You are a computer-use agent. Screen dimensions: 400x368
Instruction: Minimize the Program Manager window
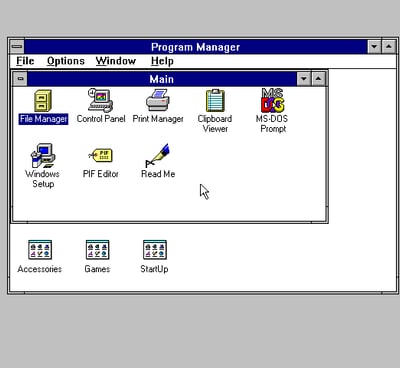click(x=374, y=47)
